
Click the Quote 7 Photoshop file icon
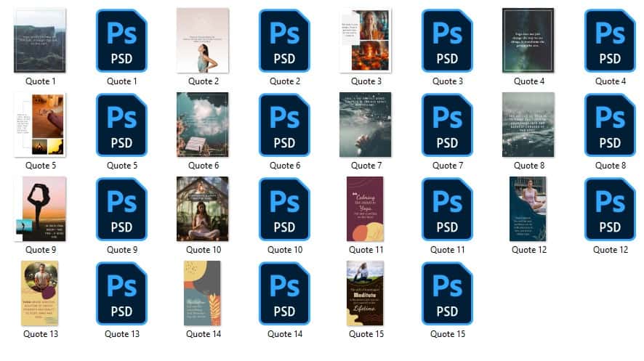[x=447, y=124]
